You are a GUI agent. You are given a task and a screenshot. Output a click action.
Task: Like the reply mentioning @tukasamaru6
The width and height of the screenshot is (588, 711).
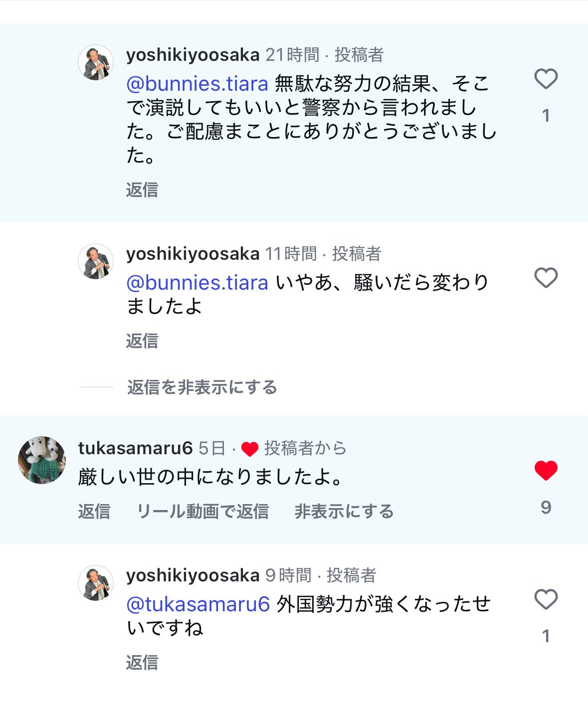point(546,599)
